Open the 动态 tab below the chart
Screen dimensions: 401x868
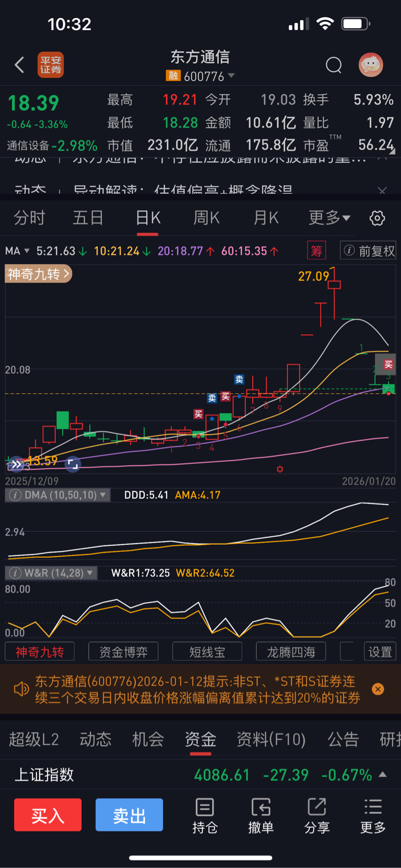[96, 740]
